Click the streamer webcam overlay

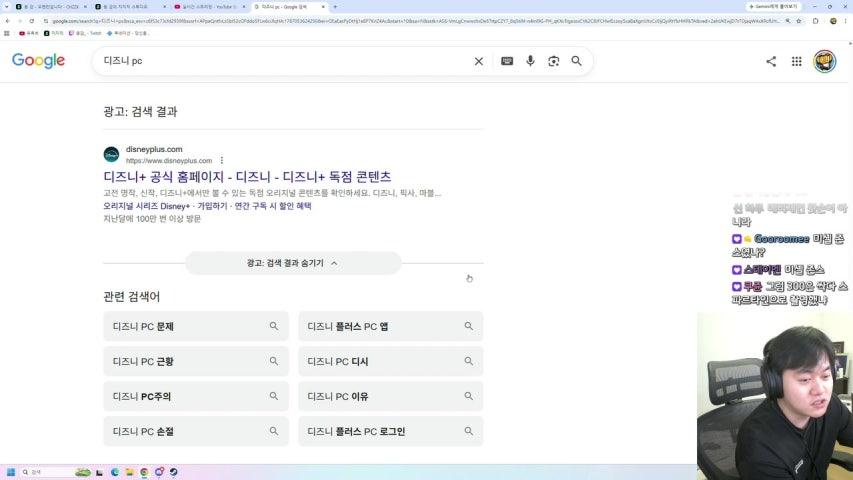pos(775,396)
